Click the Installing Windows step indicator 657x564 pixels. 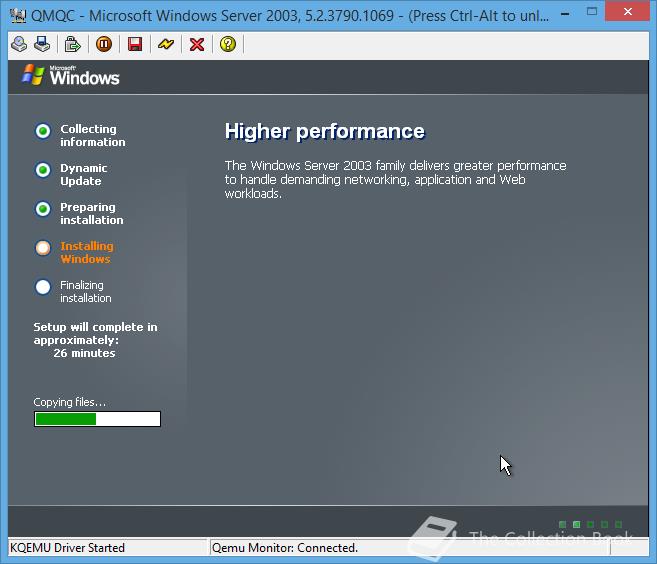[x=43, y=248]
